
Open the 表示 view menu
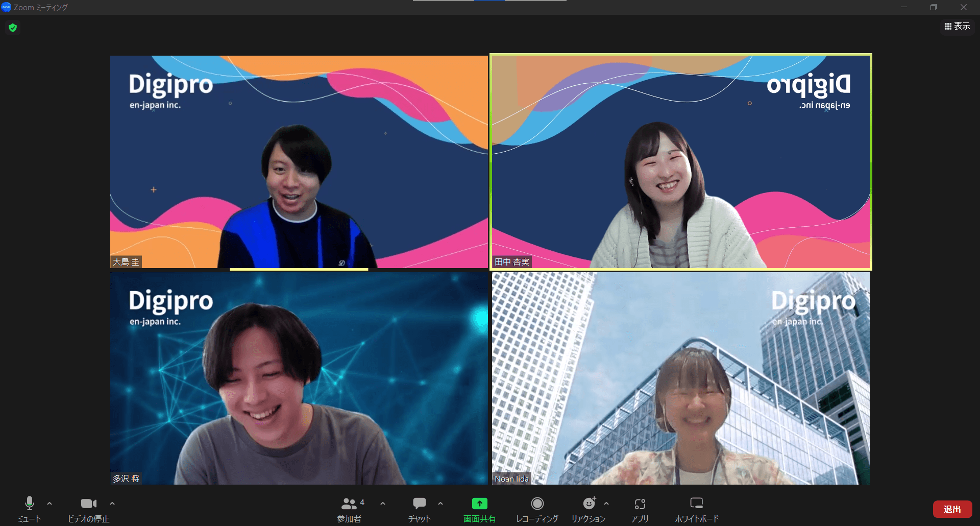tap(957, 26)
